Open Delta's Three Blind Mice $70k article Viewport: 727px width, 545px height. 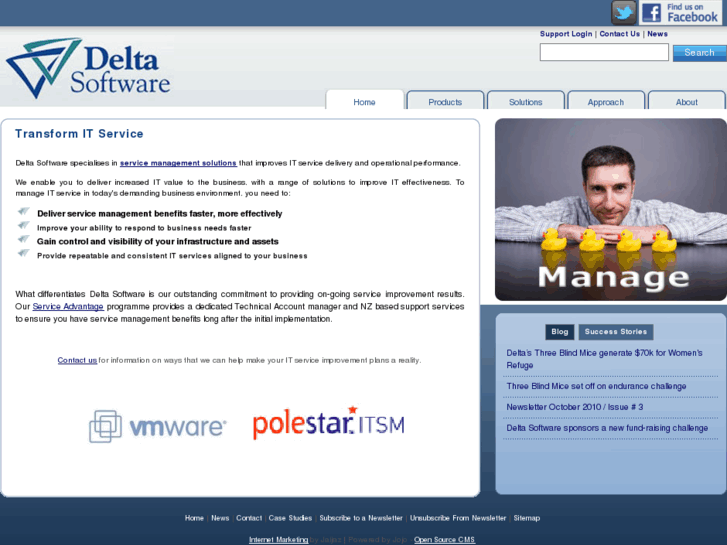[x=604, y=359]
